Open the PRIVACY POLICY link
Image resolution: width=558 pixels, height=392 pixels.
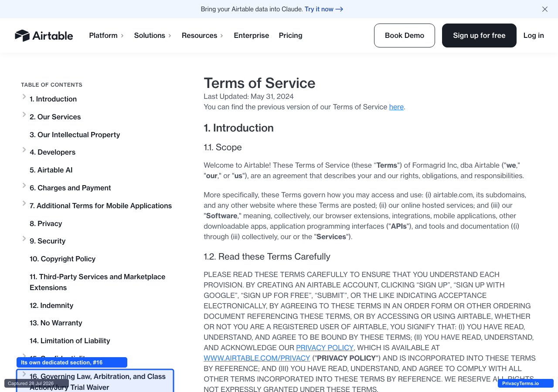click(x=325, y=348)
